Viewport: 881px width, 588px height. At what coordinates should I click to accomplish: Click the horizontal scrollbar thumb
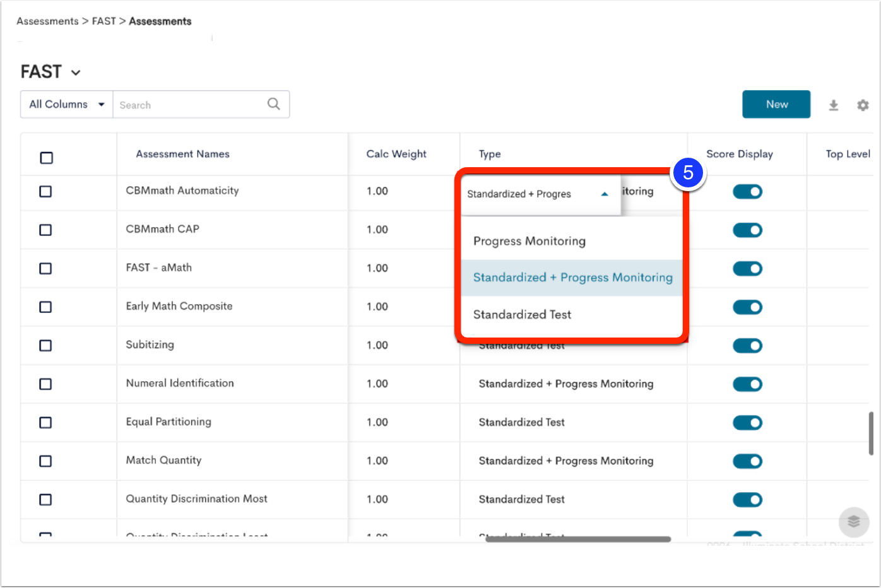coord(578,539)
